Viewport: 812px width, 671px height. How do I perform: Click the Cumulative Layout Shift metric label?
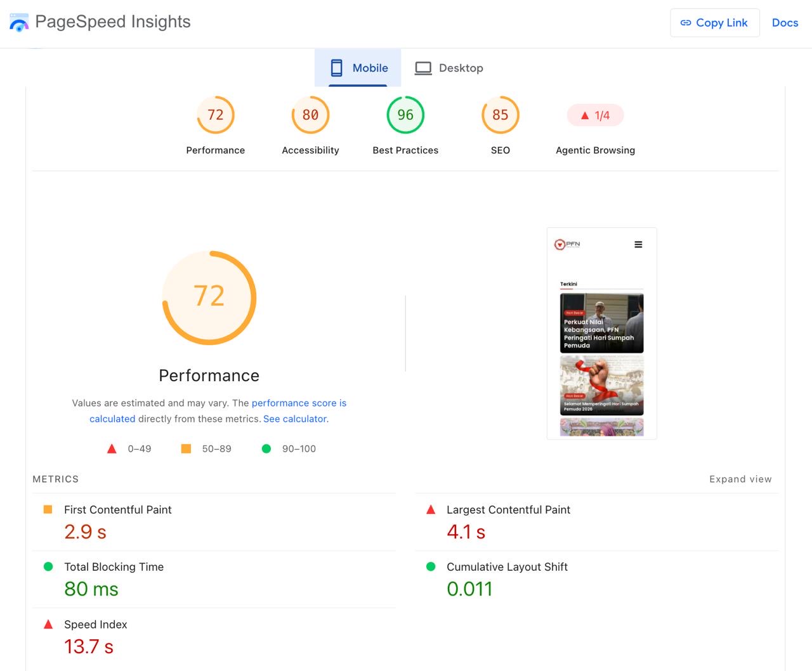coord(507,566)
